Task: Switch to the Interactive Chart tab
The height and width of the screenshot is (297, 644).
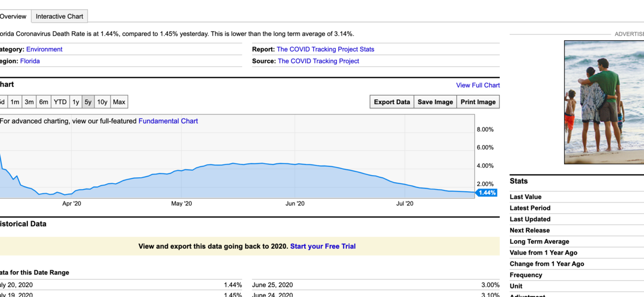Action: [x=59, y=16]
